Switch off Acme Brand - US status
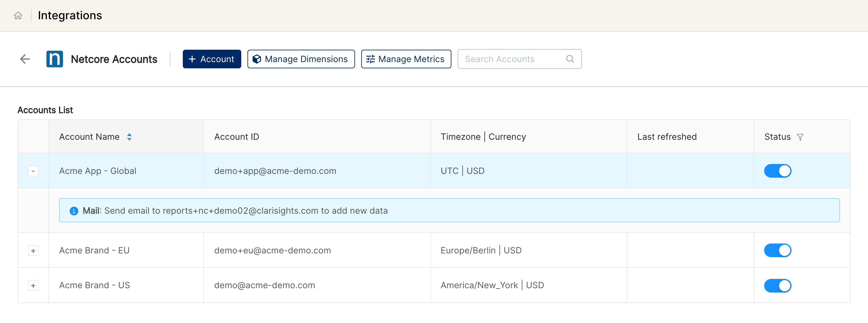The height and width of the screenshot is (323, 868). [777, 286]
